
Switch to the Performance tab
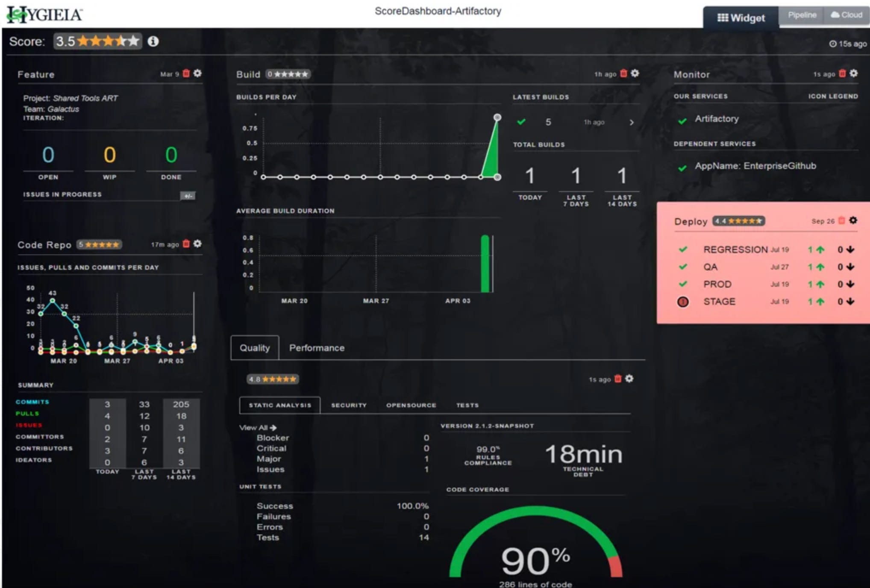pyautogui.click(x=317, y=347)
